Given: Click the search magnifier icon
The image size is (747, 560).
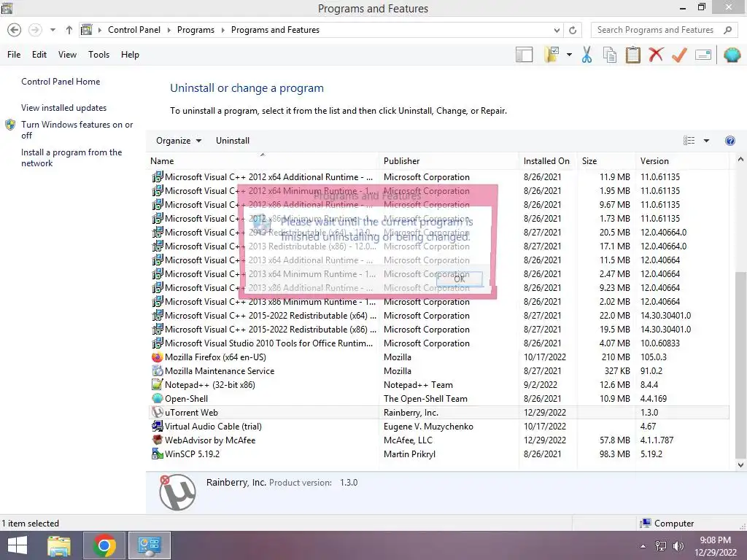Looking at the screenshot, I should 727,30.
